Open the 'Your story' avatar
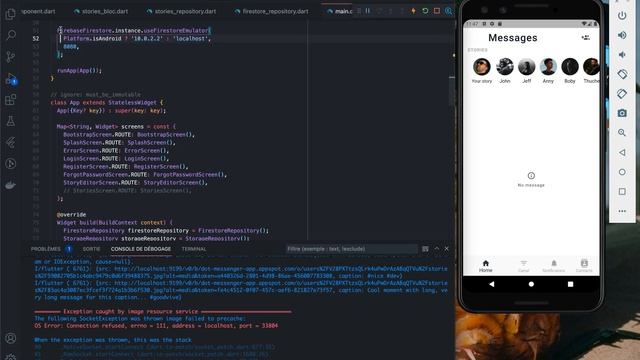The image size is (640, 360). pyautogui.click(x=482, y=67)
